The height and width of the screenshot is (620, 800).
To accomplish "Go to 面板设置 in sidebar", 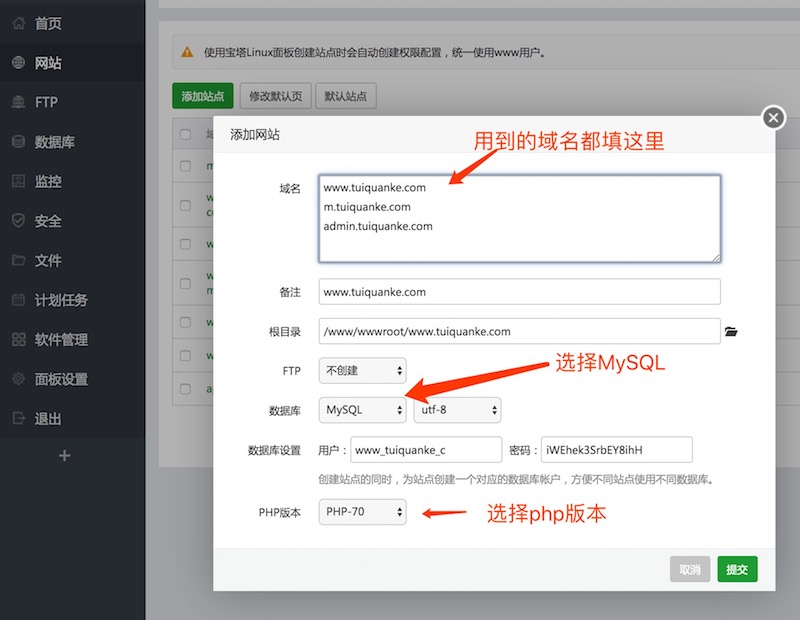I will (x=61, y=379).
